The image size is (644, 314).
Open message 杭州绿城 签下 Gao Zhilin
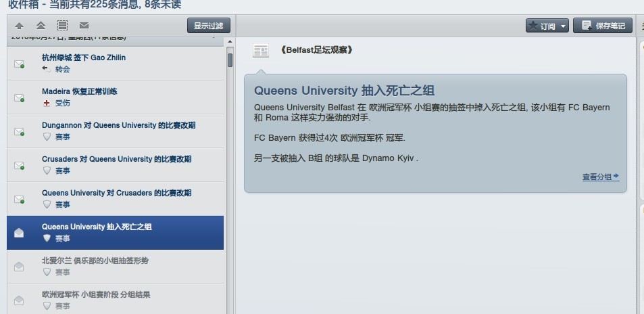point(116,64)
